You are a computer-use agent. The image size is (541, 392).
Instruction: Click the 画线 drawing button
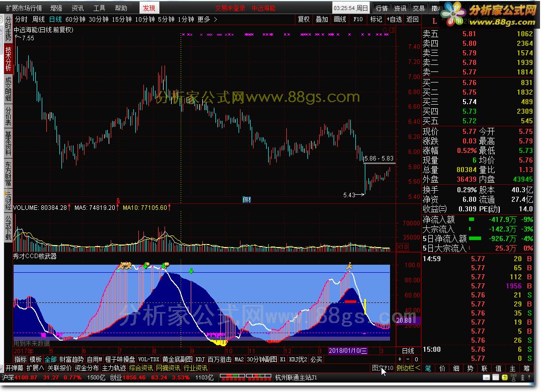(x=340, y=19)
